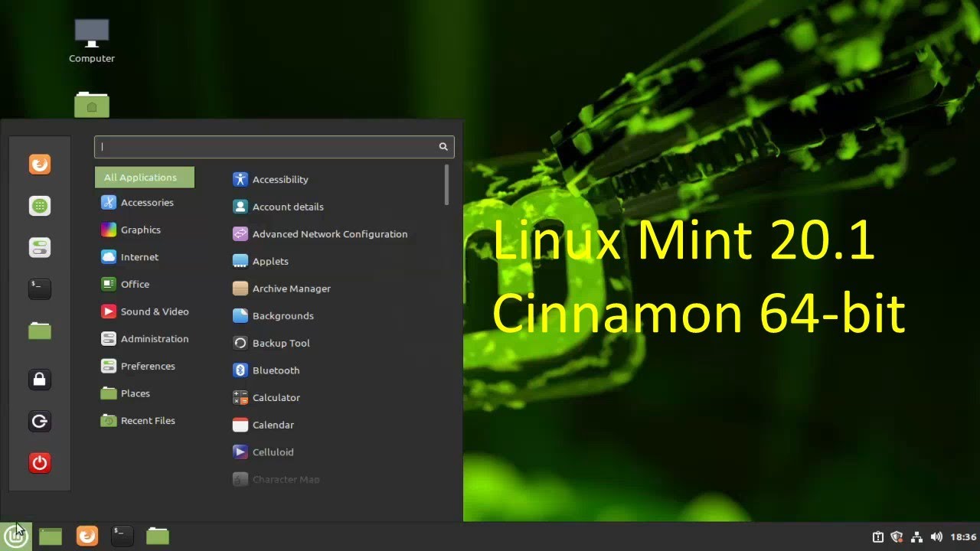Viewport: 980px width, 551px height.
Task: Click the menu search text field
Action: tap(274, 147)
